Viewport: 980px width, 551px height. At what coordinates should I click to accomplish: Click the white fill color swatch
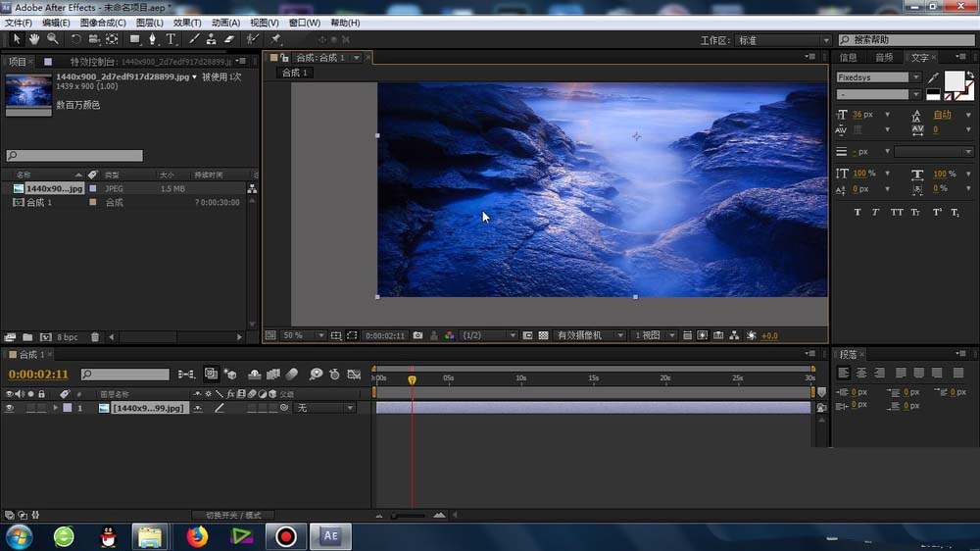(953, 79)
